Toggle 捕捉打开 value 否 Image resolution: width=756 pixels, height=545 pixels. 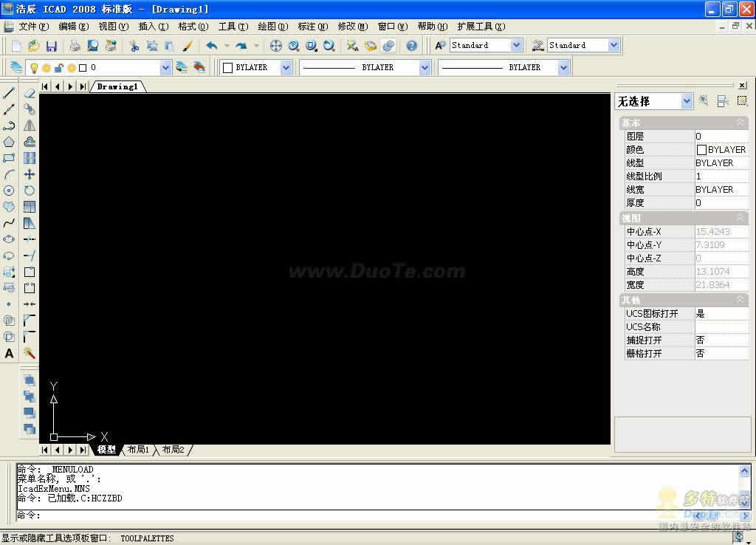coord(721,340)
